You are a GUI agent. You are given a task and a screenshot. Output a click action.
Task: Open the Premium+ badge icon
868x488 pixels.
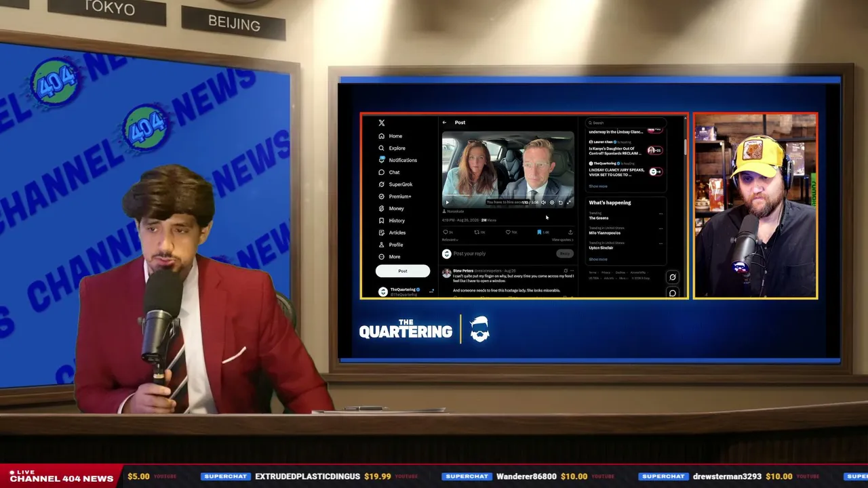click(x=382, y=197)
